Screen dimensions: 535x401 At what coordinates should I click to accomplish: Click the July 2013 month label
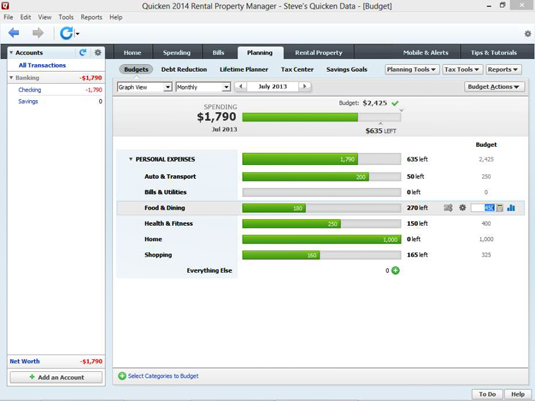(x=273, y=86)
